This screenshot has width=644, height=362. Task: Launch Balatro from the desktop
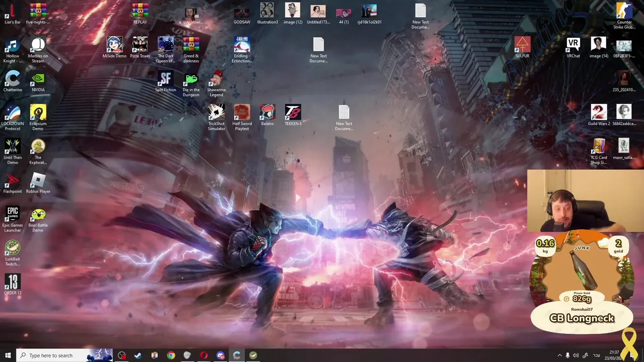268,115
